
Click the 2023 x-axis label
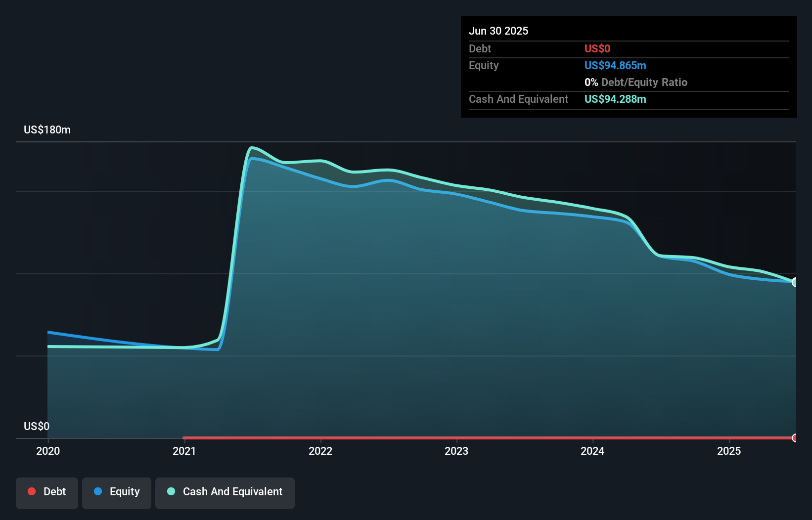tap(456, 451)
